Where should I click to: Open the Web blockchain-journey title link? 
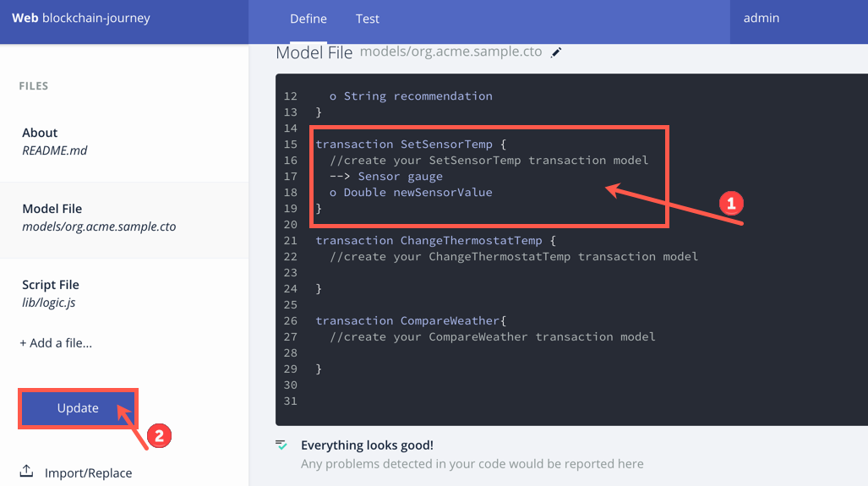tap(81, 18)
